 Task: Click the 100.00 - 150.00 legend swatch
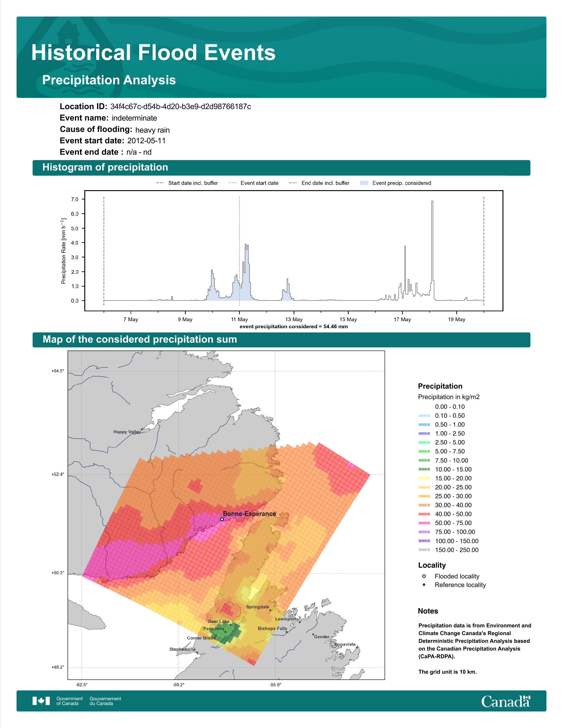point(424,541)
